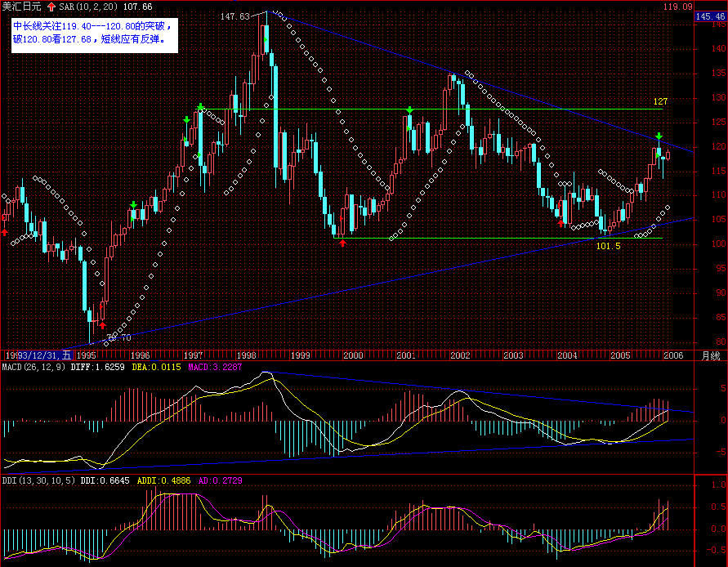The width and height of the screenshot is (728, 567).
Task: Click red buy arrow near early 2004 candles
Action: (x=561, y=224)
